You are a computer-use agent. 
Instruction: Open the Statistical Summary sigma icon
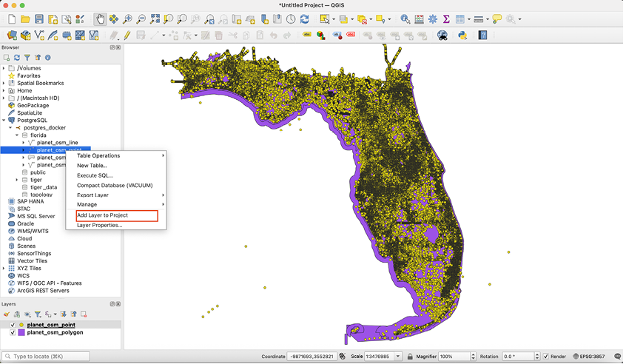[446, 18]
